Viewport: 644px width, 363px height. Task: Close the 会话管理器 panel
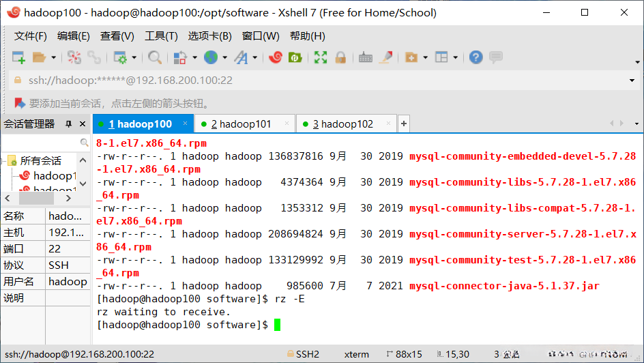click(82, 124)
